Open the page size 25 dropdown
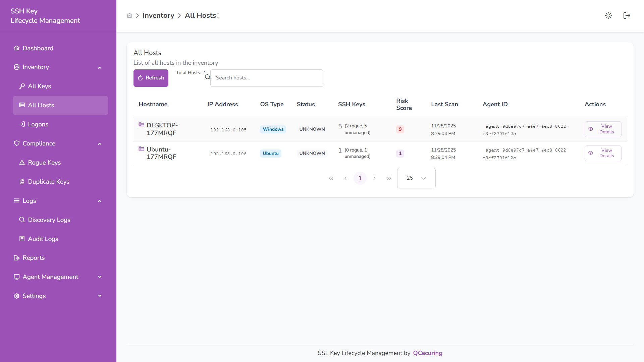644x362 pixels. point(416,178)
